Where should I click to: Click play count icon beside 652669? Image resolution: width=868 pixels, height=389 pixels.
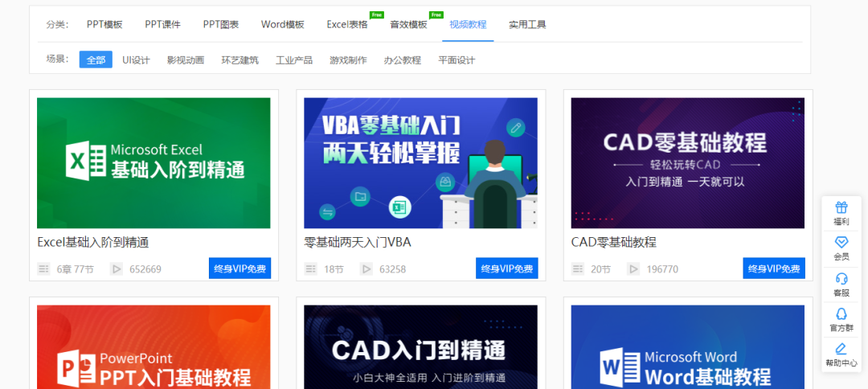[x=117, y=269]
